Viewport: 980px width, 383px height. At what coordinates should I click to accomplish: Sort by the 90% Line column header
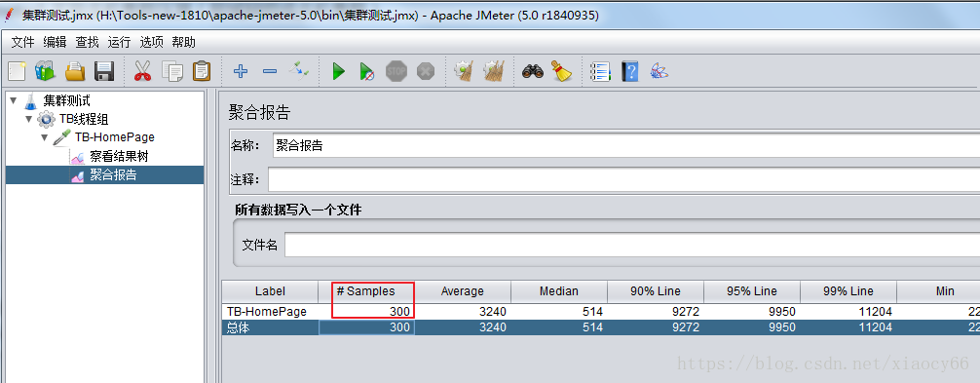tap(655, 291)
